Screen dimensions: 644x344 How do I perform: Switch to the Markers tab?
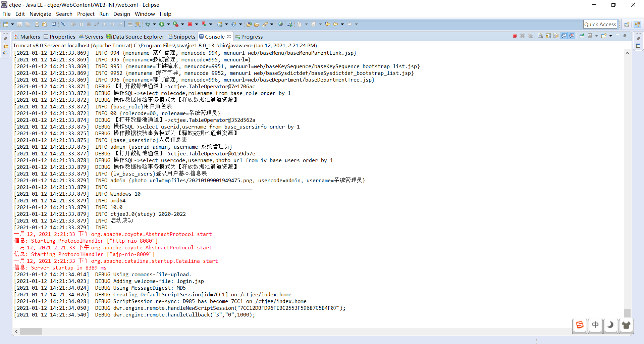click(27, 37)
